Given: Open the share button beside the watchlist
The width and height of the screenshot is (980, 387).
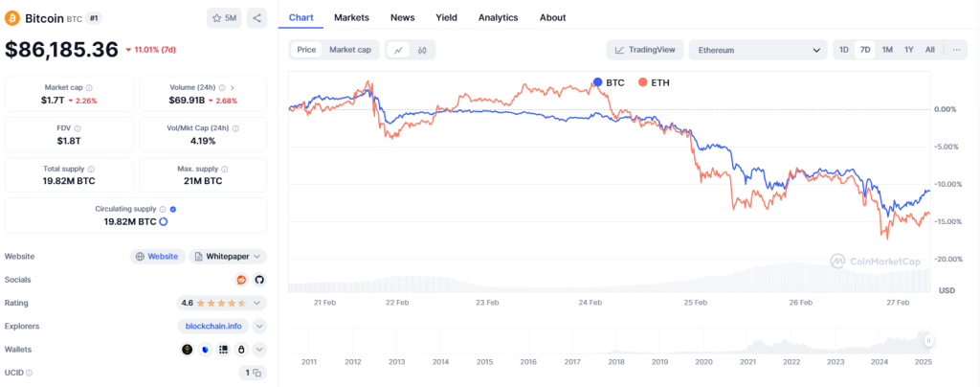Looking at the screenshot, I should coord(256,18).
